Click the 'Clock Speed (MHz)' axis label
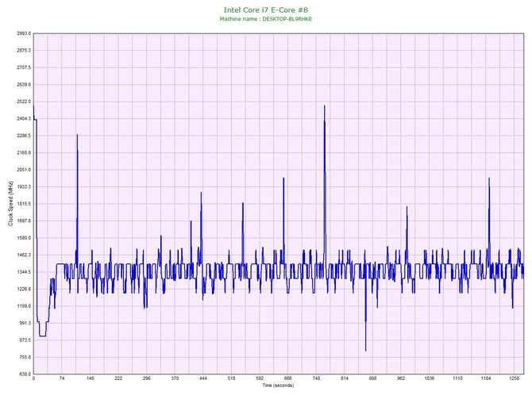Screen dimensions: 532x399 click(x=10, y=204)
